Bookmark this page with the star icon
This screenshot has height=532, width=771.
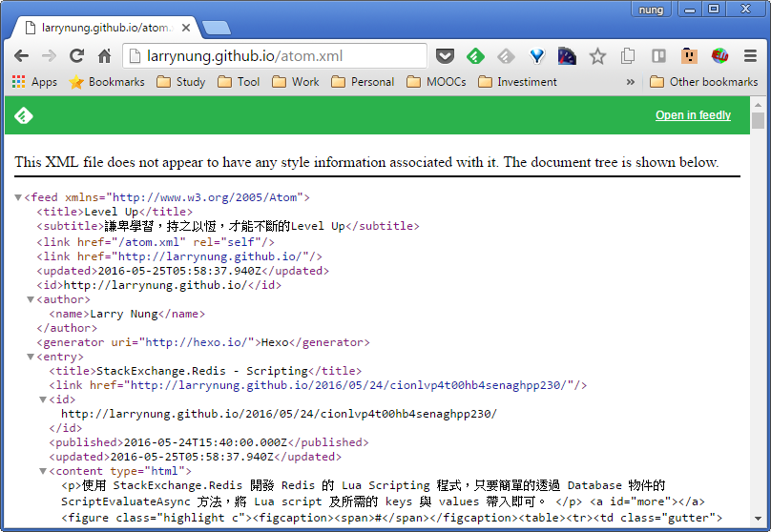[597, 56]
